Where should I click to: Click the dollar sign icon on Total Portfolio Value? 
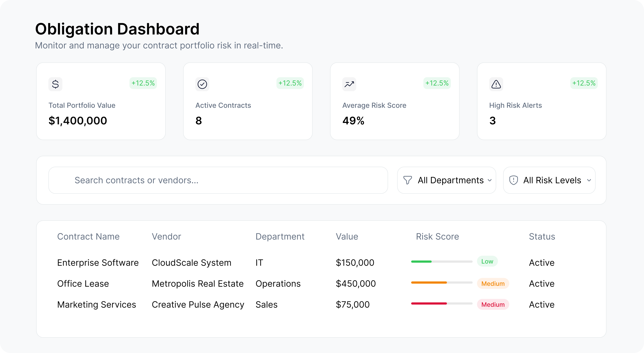pyautogui.click(x=55, y=84)
